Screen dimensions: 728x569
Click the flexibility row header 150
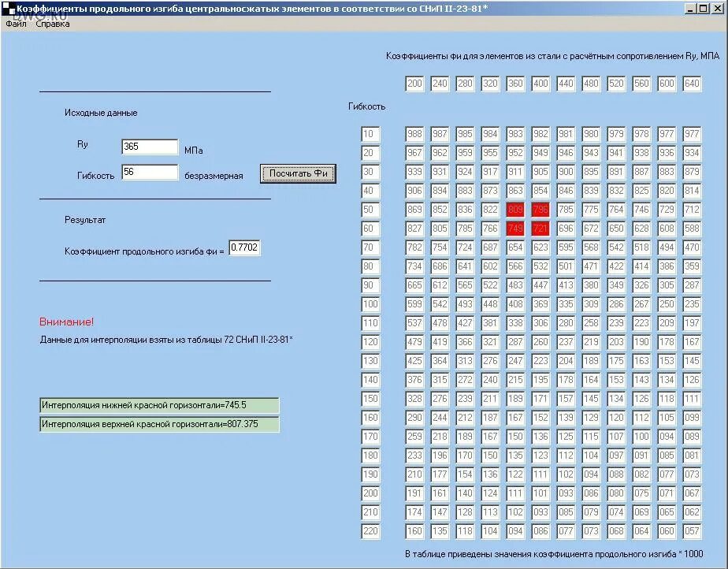(x=370, y=399)
